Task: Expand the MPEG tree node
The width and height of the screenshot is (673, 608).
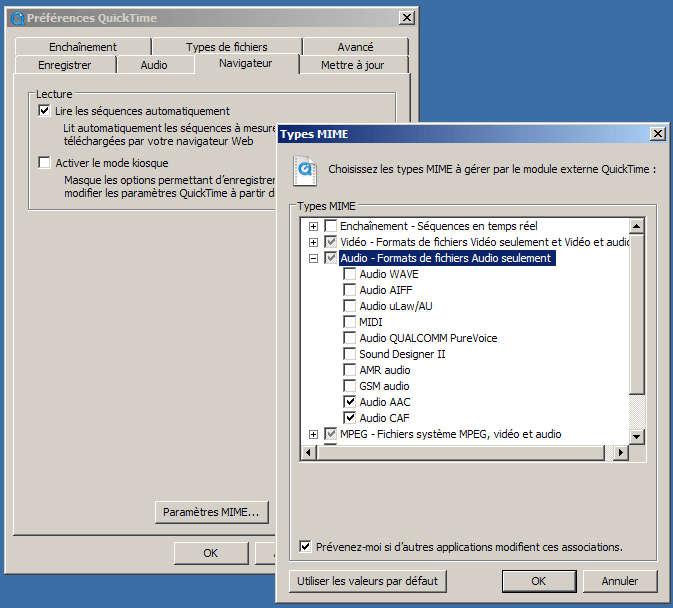Action: point(313,434)
